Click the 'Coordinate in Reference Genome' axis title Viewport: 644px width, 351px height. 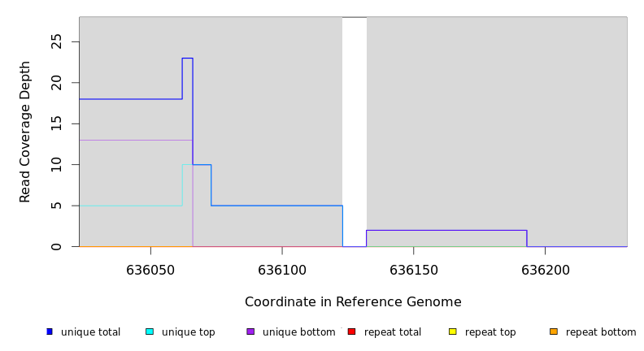tap(353, 302)
